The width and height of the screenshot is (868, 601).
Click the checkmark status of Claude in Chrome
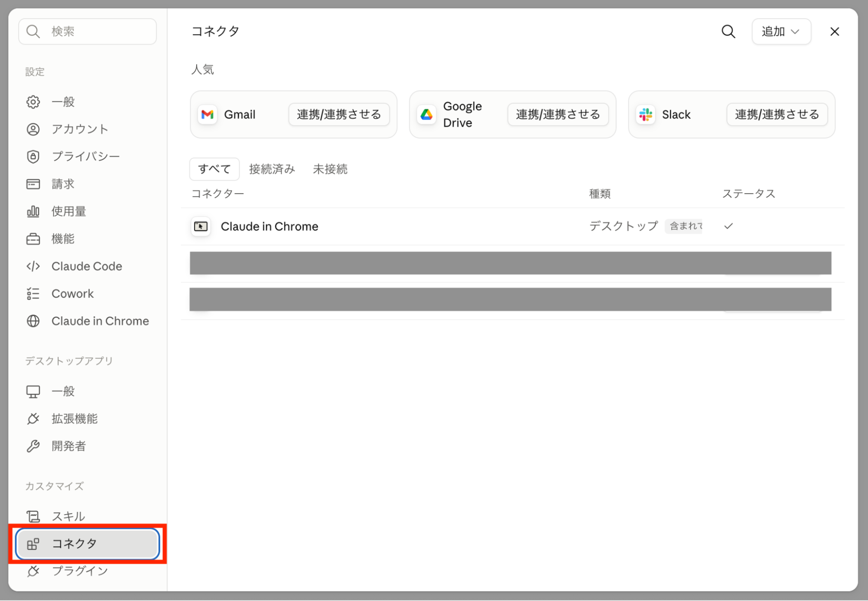[x=728, y=226]
